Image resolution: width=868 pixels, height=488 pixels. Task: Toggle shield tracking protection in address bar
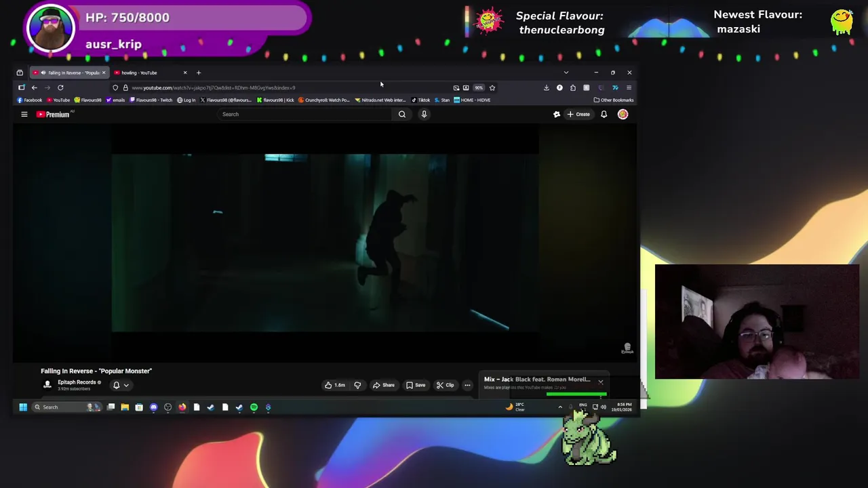tap(115, 87)
